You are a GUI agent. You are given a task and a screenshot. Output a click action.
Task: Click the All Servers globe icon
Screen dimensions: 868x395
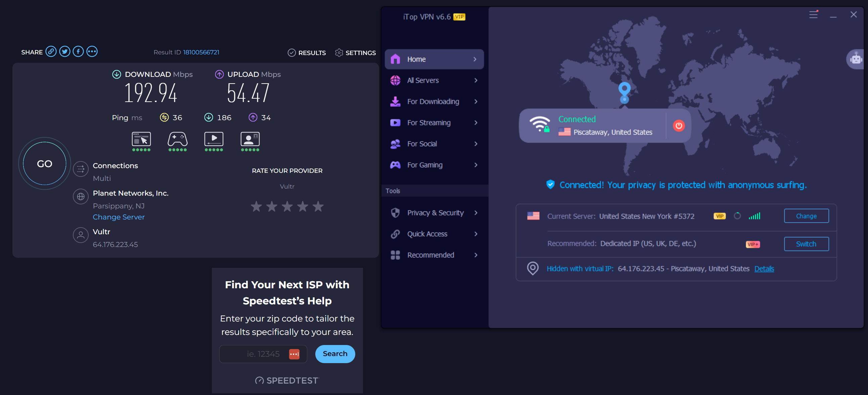(395, 81)
